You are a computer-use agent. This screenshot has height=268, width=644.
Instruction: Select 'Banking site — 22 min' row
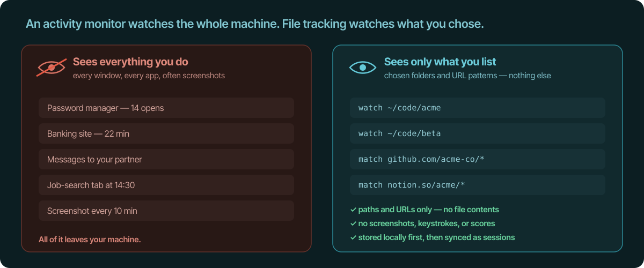point(166,133)
